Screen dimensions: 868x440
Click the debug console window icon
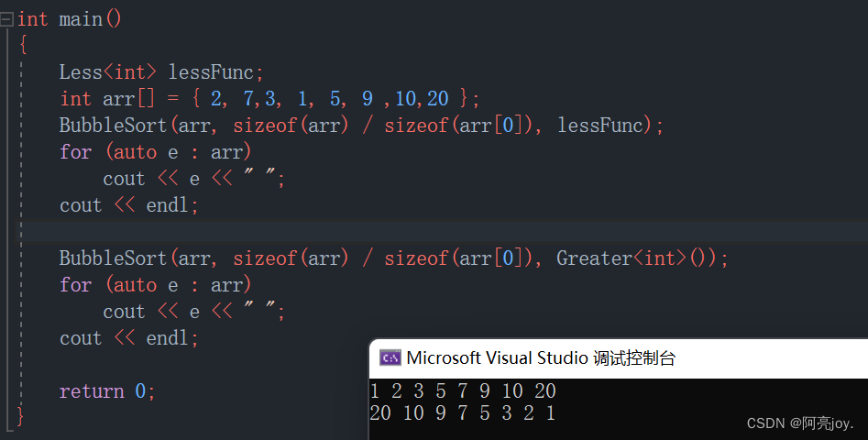(390, 358)
